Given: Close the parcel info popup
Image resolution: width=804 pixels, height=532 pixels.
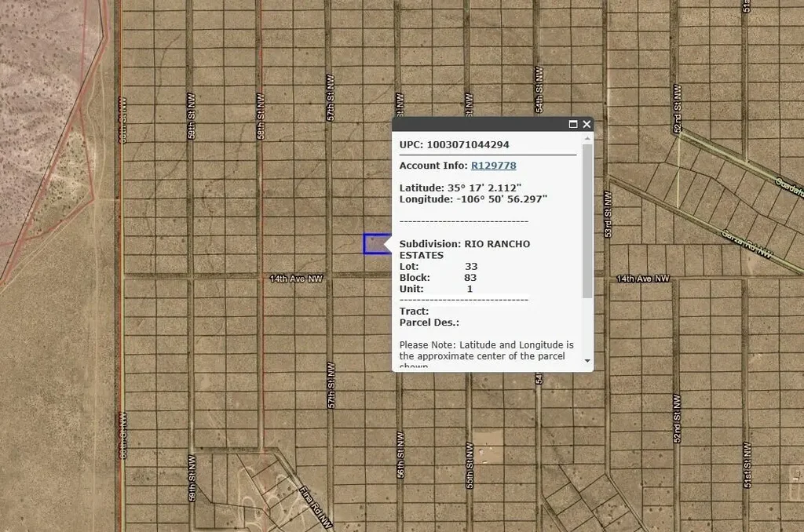Looking at the screenshot, I should click(x=587, y=124).
